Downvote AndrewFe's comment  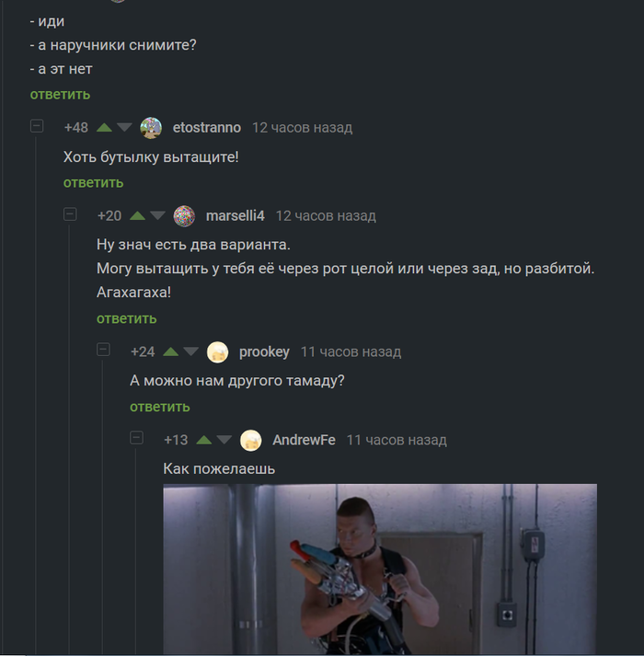click(x=224, y=440)
